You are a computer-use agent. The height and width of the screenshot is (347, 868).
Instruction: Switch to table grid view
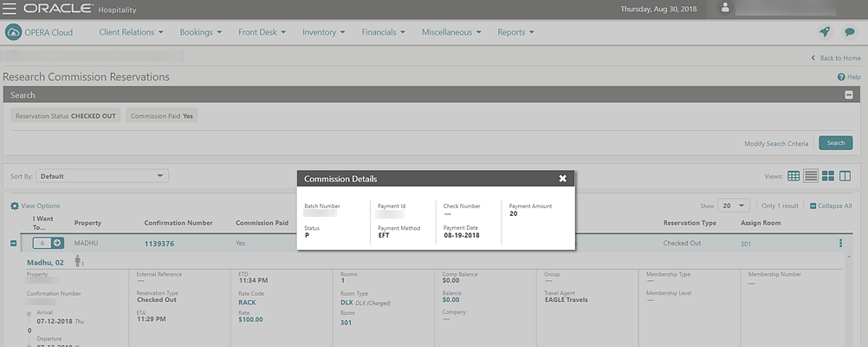click(794, 176)
